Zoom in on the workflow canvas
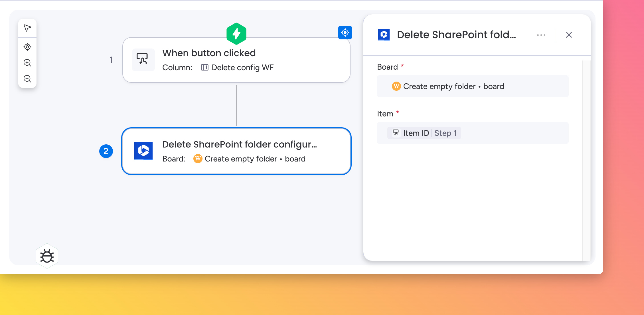 click(x=27, y=63)
